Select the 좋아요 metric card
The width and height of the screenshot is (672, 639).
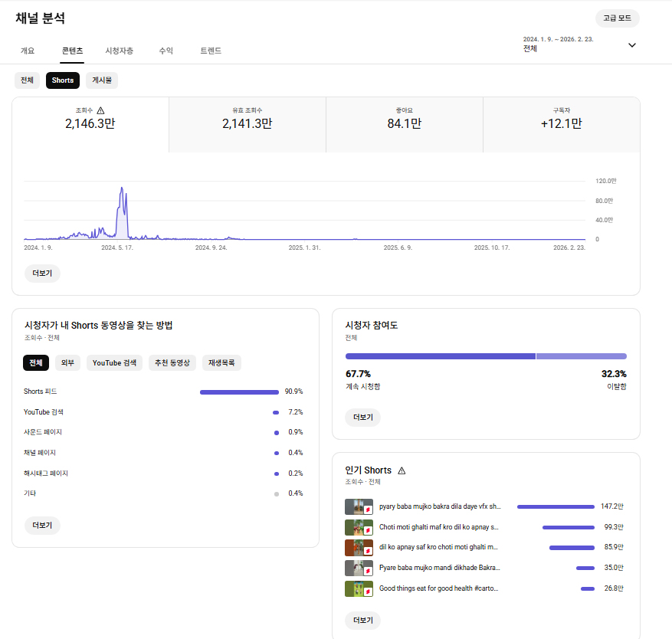point(404,124)
